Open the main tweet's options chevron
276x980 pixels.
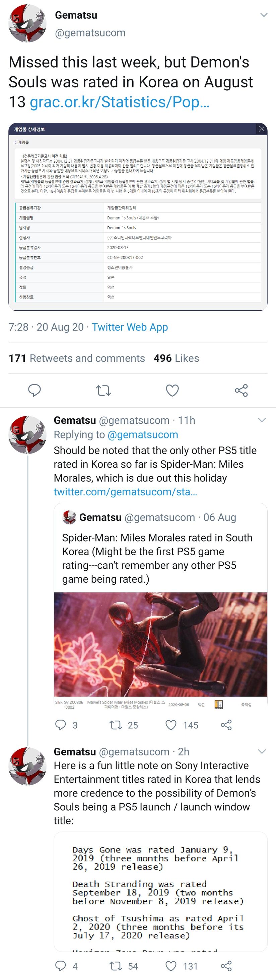coord(263,15)
